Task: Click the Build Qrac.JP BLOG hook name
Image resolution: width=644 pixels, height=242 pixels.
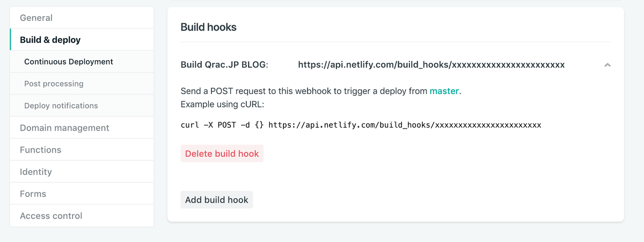Action: [x=224, y=65]
